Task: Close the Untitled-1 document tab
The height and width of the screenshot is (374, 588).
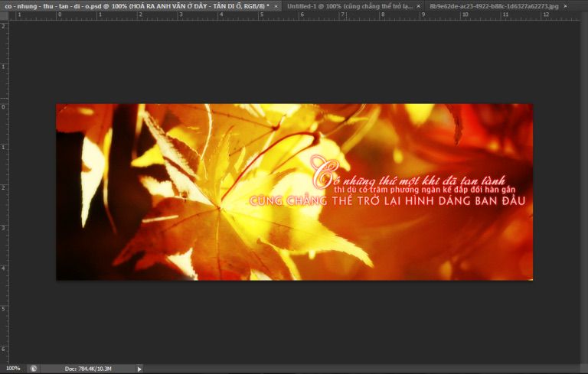Action: pyautogui.click(x=419, y=5)
